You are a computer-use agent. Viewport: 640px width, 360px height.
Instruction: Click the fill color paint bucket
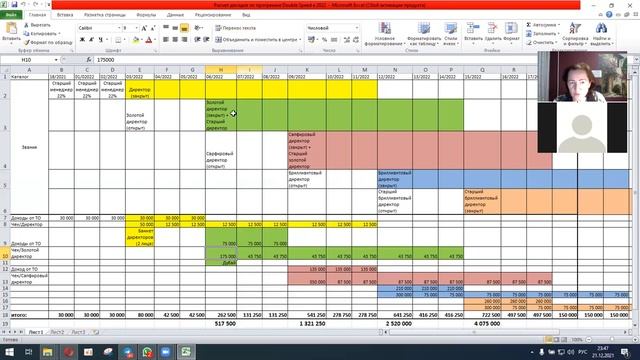[136, 40]
